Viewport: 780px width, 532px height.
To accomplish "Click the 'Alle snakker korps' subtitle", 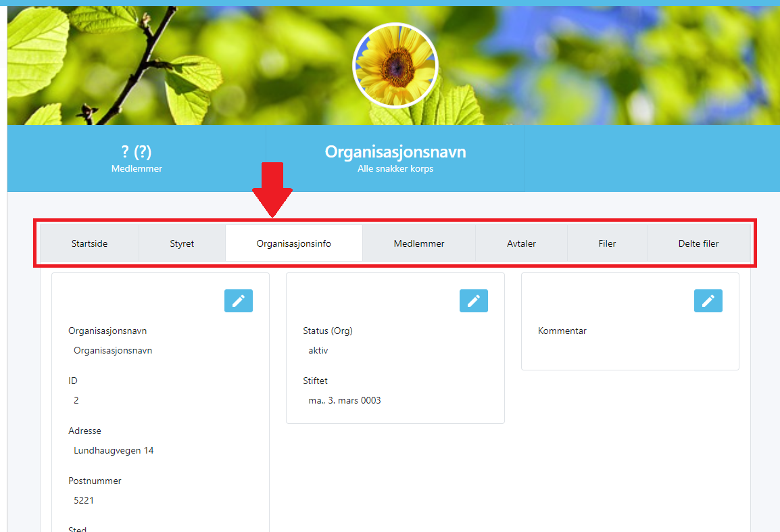I will (395, 168).
